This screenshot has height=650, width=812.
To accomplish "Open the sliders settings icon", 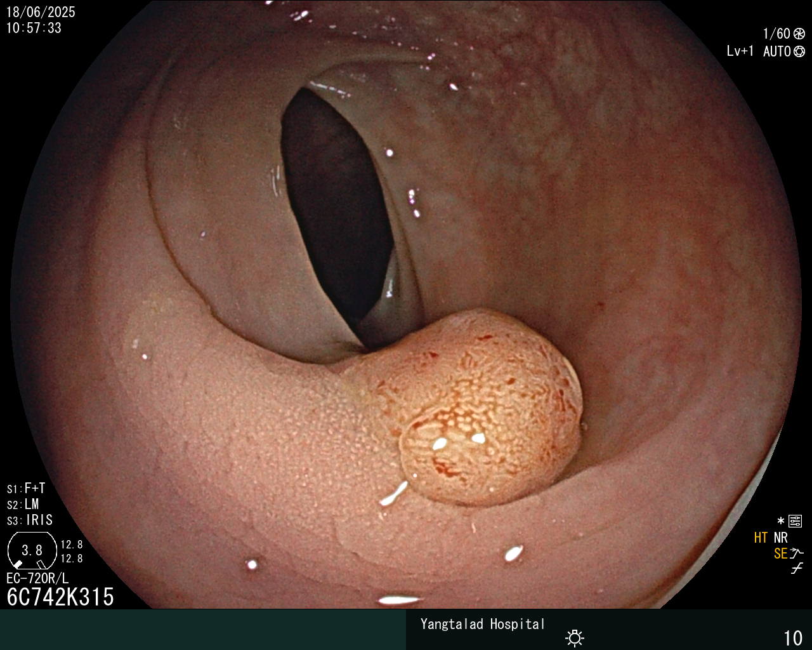I will pyautogui.click(x=796, y=522).
